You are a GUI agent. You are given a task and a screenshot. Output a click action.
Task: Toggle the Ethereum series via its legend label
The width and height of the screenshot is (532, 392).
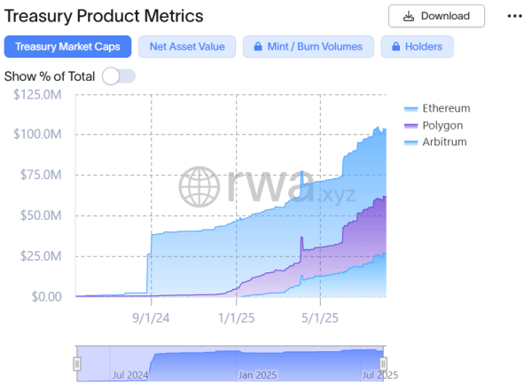446,108
